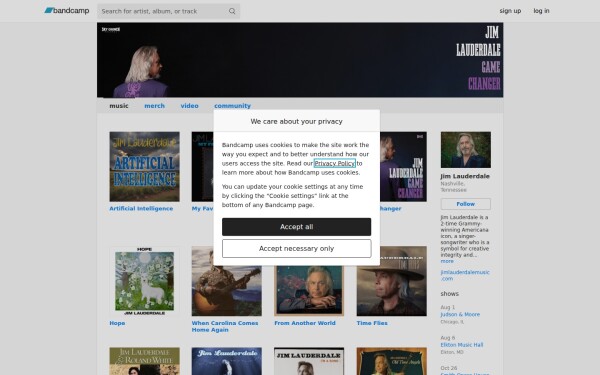Open the Jim Lauderdale I'm a Song cover
The width and height of the screenshot is (600, 375).
(309, 361)
